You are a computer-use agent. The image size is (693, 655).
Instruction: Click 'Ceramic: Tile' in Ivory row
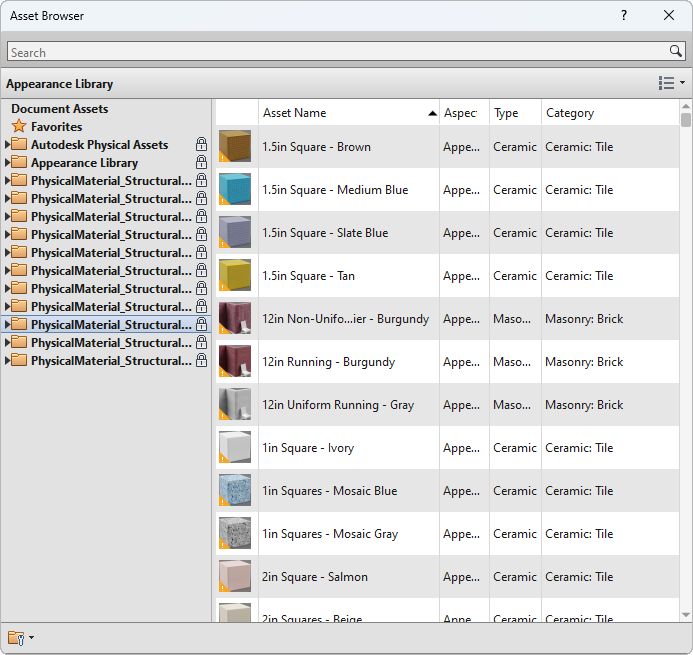(x=579, y=448)
